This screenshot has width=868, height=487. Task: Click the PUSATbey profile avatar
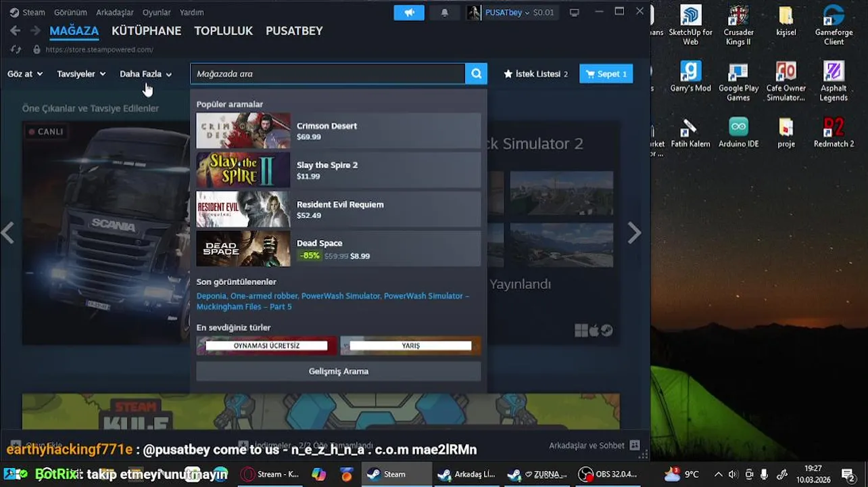(x=474, y=12)
